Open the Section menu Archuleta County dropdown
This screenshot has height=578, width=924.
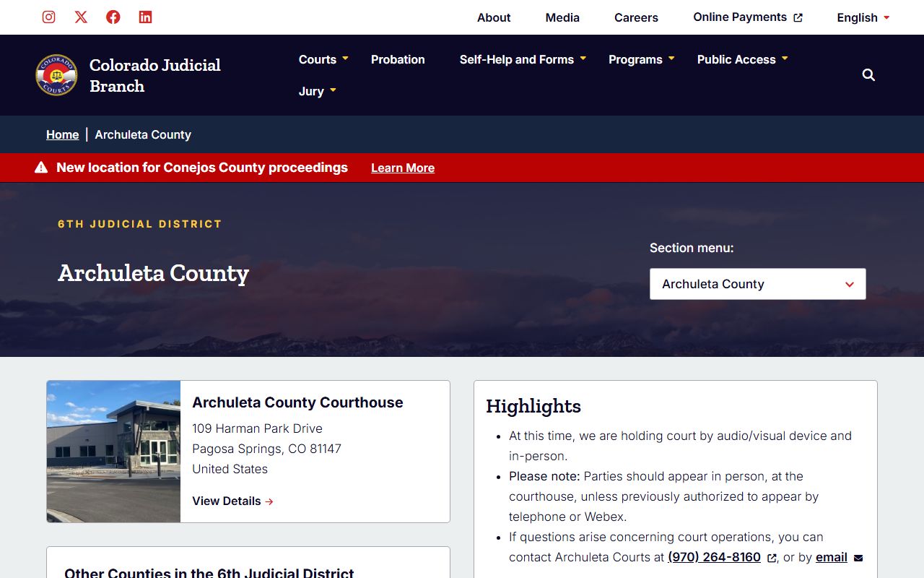coord(757,284)
